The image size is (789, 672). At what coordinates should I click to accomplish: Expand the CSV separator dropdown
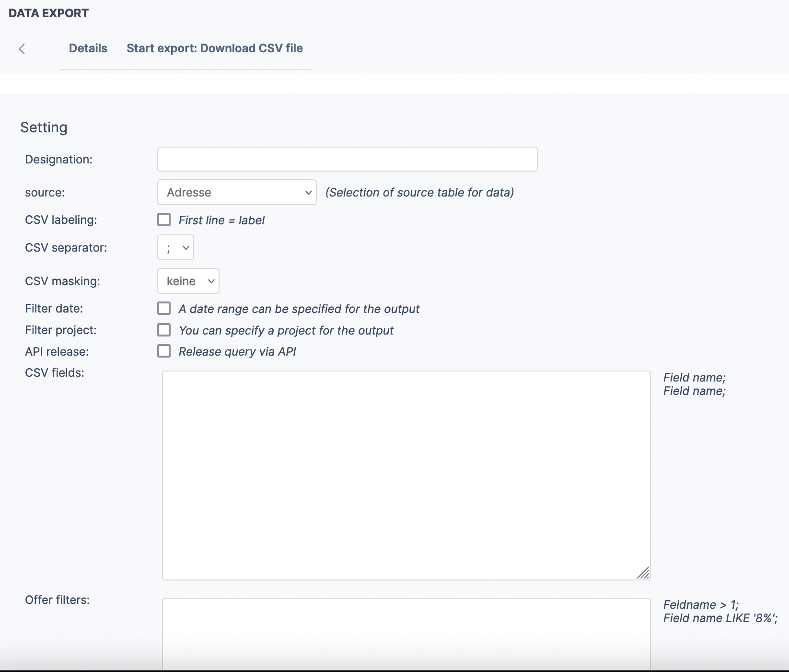point(175,248)
